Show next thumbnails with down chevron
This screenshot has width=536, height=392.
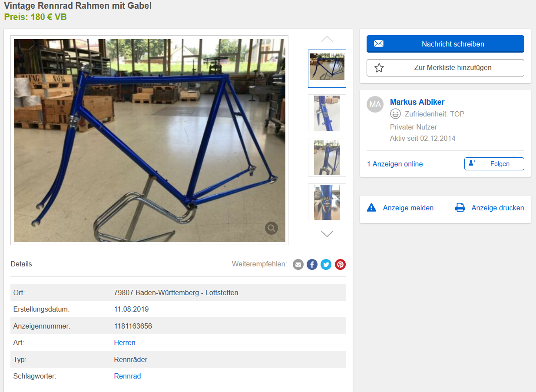click(x=327, y=234)
